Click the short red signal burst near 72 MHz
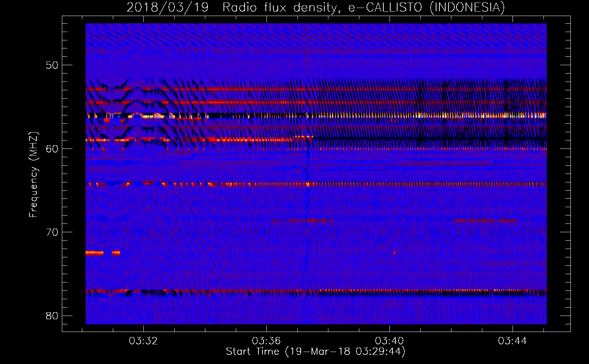 click(x=103, y=253)
